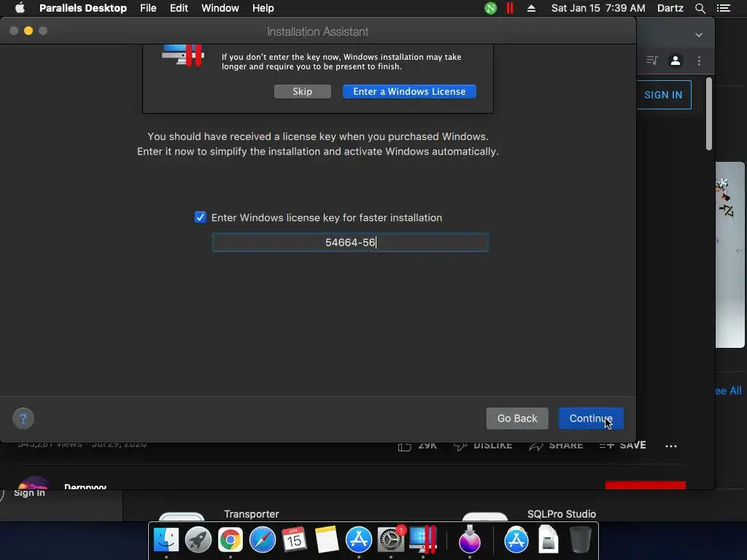This screenshot has height=560, width=747.
Task: Click the green N menu bar icon
Action: pos(490,8)
